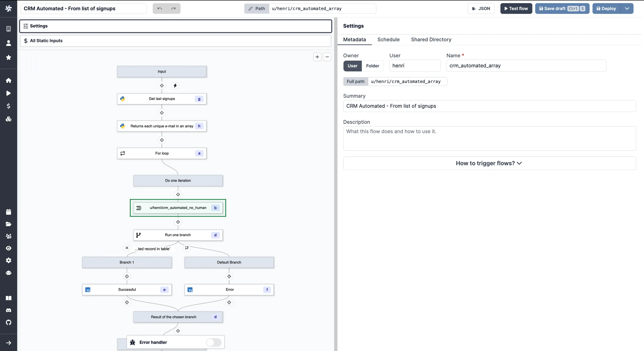Click the Name input field
The width and height of the screenshot is (644, 351).
(x=526, y=65)
